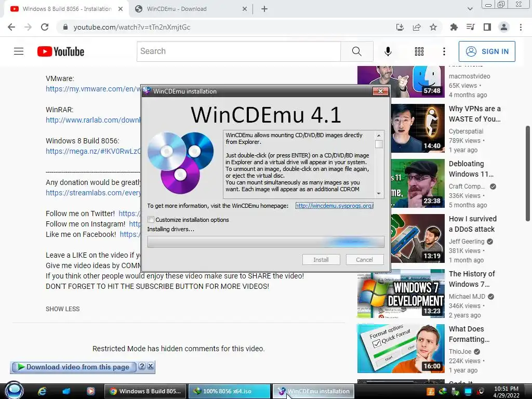Open Chrome install/download page icon in address bar
The image size is (532, 399).
pos(400,27)
